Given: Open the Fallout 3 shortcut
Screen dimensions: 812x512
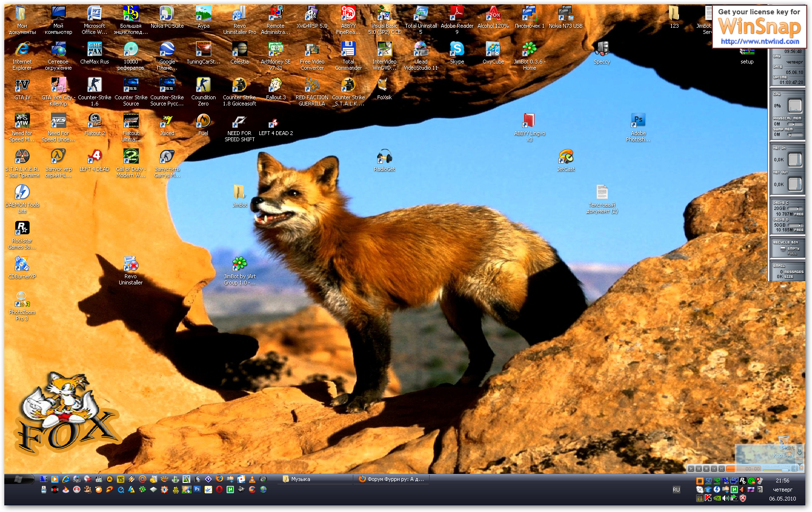Looking at the screenshot, I should (x=276, y=85).
